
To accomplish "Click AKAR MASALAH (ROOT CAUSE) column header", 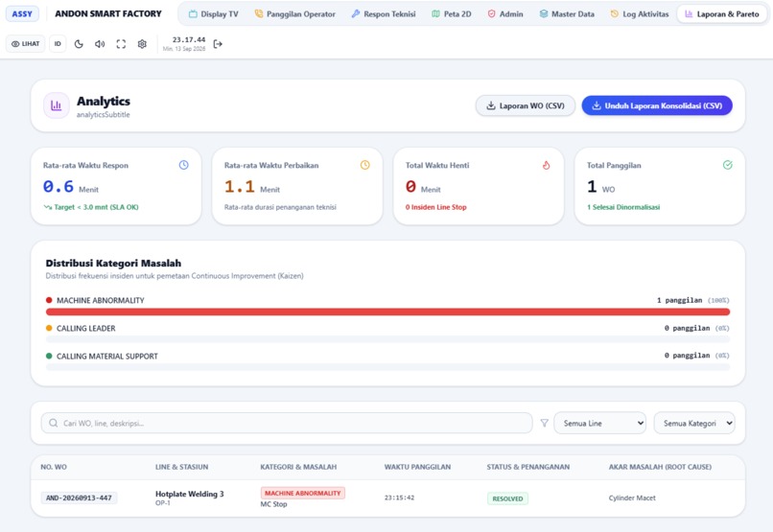I will 660,467.
